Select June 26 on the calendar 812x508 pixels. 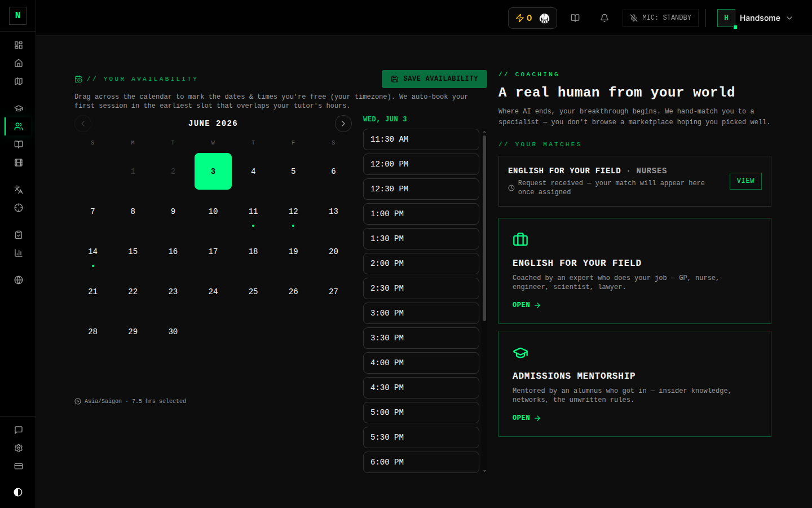293,291
